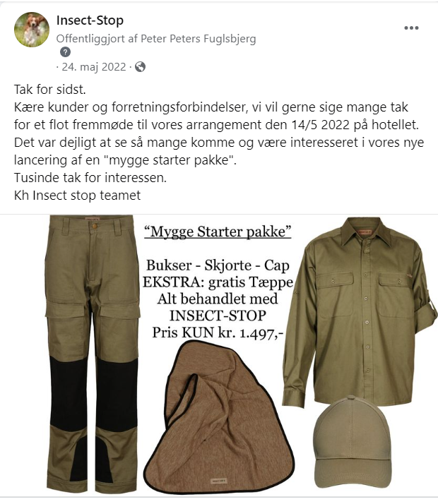Click the "Tusinde tak for interessen." line

point(90,177)
